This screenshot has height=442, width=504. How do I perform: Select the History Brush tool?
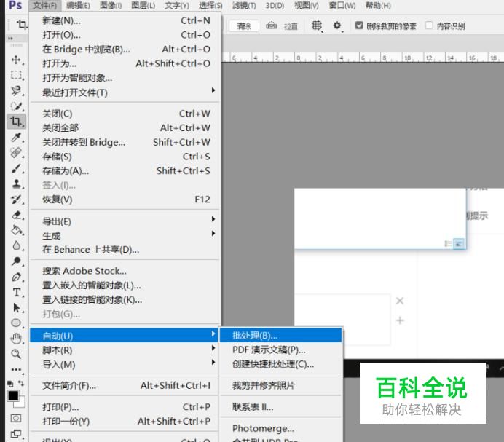click(16, 200)
